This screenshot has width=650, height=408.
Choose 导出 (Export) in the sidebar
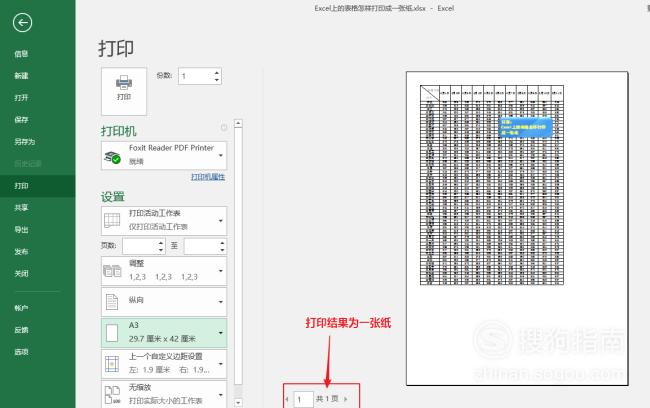coord(21,230)
